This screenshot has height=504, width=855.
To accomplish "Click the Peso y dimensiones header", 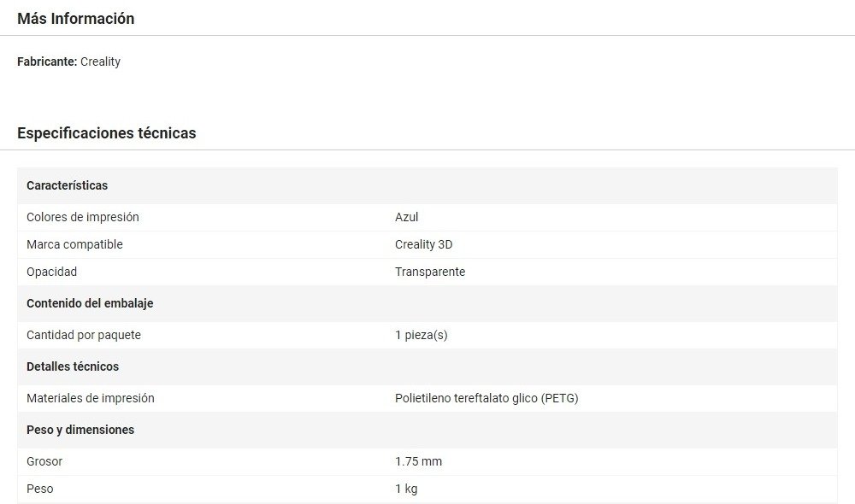I will 80,430.
